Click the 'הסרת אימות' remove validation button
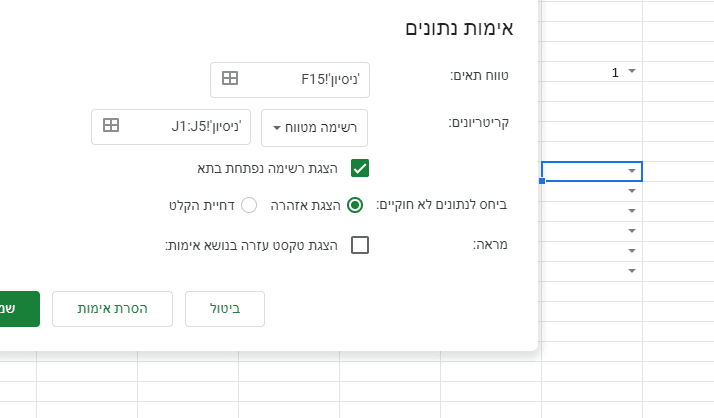 tap(113, 309)
